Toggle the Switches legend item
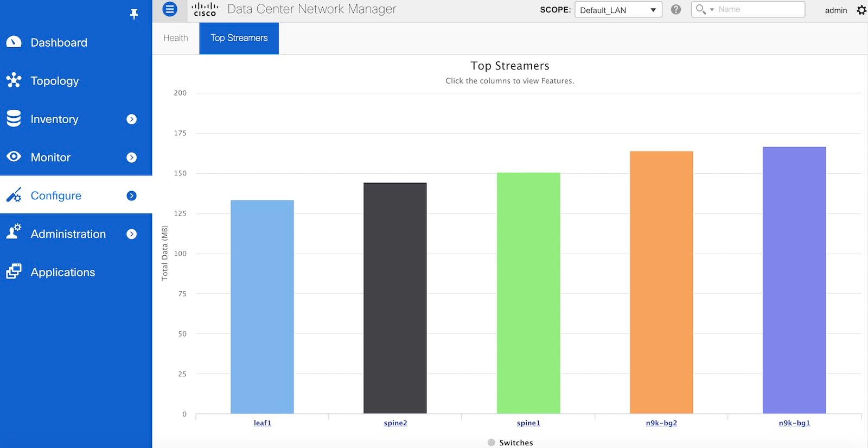Viewport: 868px width, 448px height. click(510, 443)
